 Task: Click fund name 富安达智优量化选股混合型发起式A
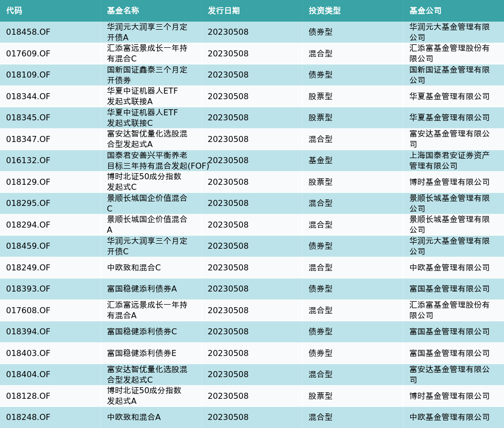pos(147,139)
